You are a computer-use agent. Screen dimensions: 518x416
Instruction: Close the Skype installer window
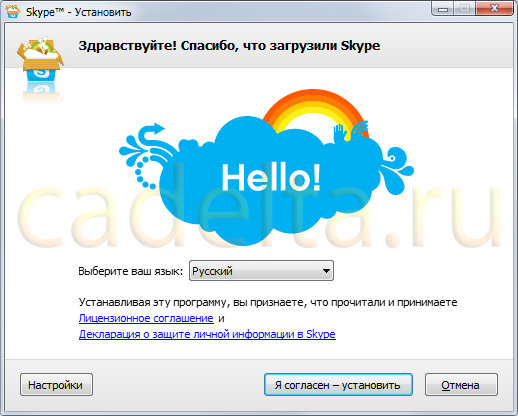[494, 9]
